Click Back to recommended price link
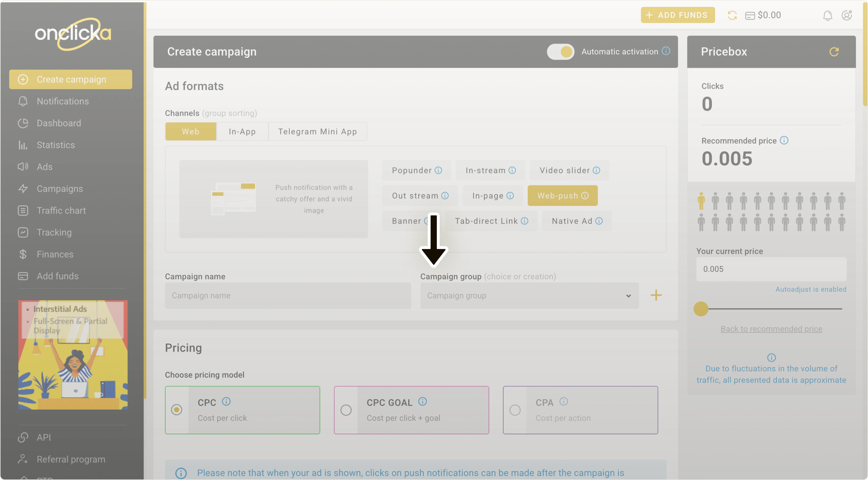The width and height of the screenshot is (868, 480). tap(771, 329)
